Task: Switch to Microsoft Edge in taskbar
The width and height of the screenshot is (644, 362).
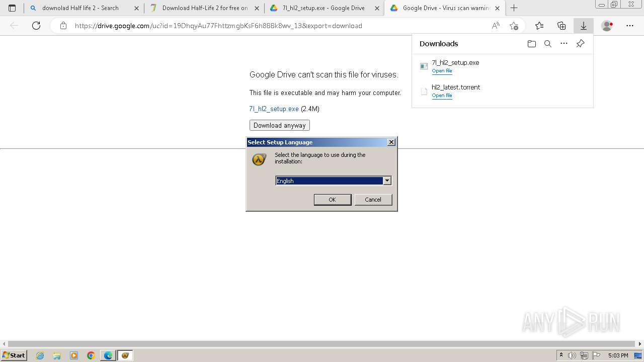Action: click(x=108, y=355)
